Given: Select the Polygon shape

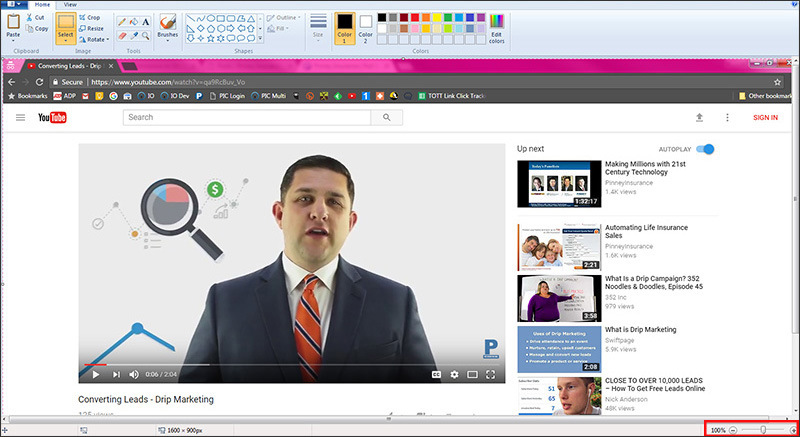Looking at the screenshot, I should click(x=241, y=18).
